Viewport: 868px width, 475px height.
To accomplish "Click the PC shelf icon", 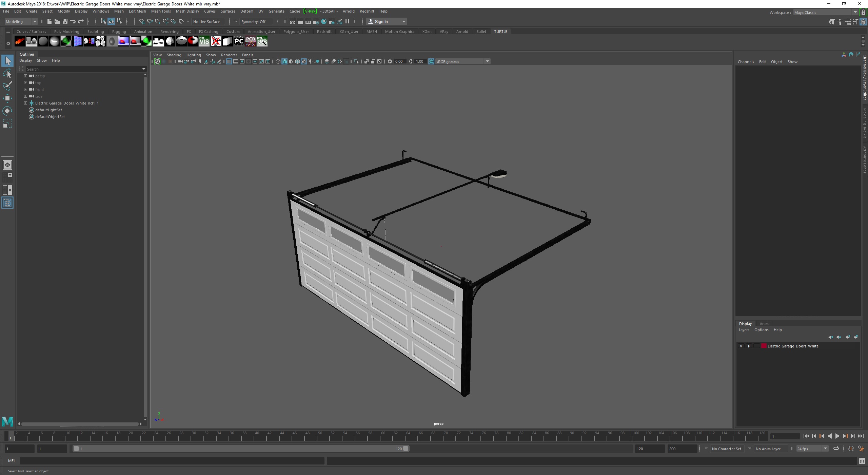I will tap(239, 41).
